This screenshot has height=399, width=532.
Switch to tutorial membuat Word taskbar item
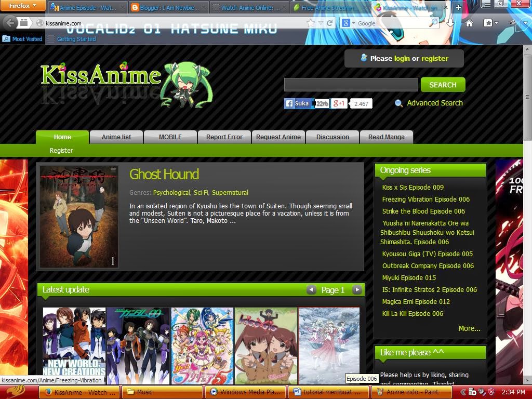coord(328,392)
